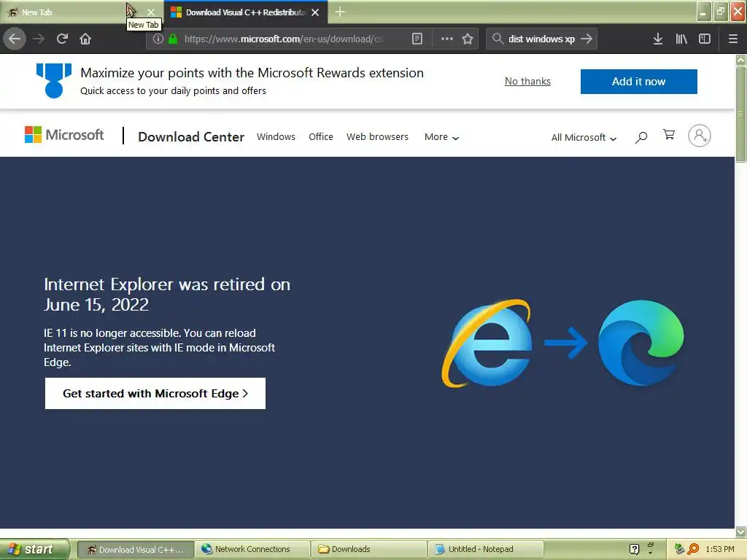Go back with the browser back arrow

[x=15, y=39]
